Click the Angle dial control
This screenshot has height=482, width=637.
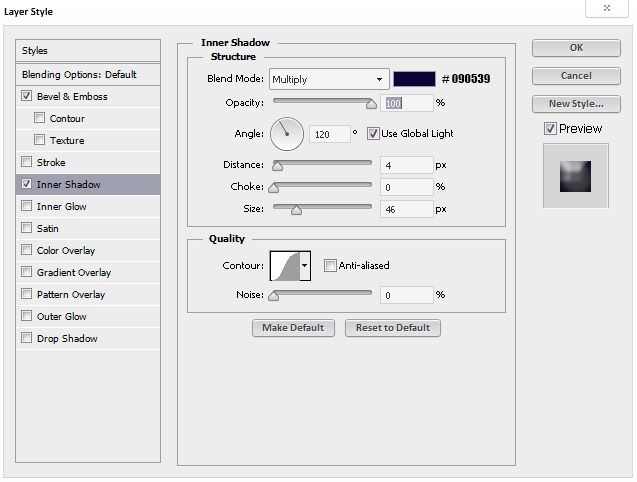point(287,134)
